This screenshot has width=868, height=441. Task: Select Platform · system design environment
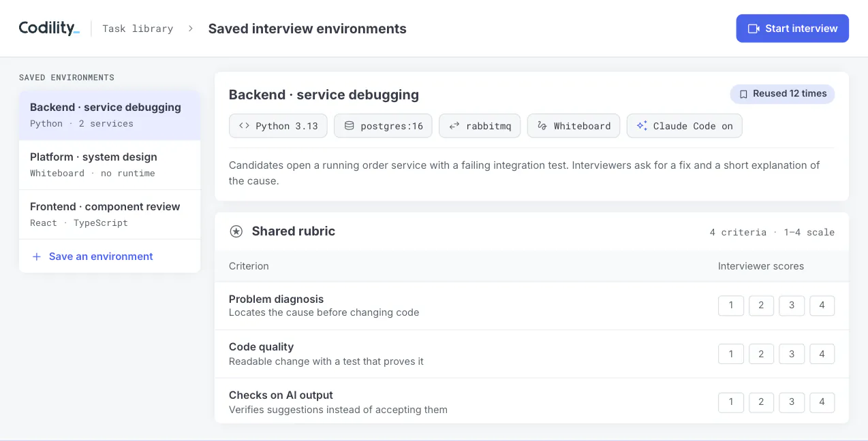(110, 165)
